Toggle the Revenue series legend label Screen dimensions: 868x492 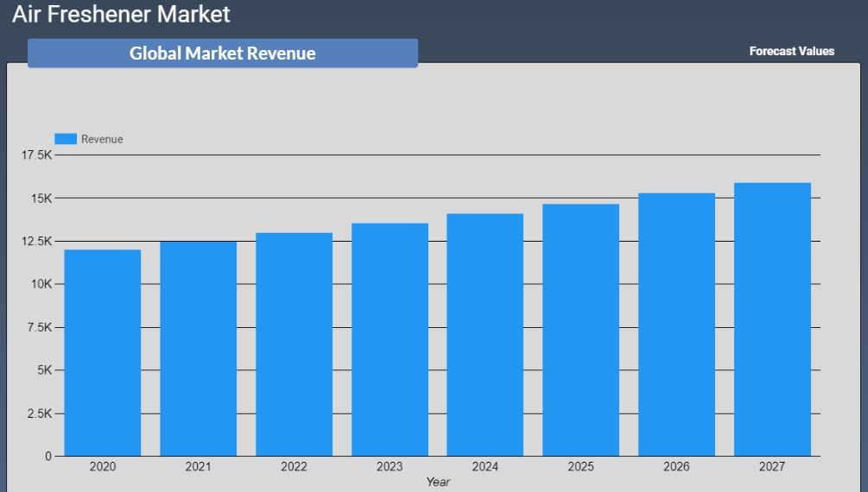tap(102, 139)
